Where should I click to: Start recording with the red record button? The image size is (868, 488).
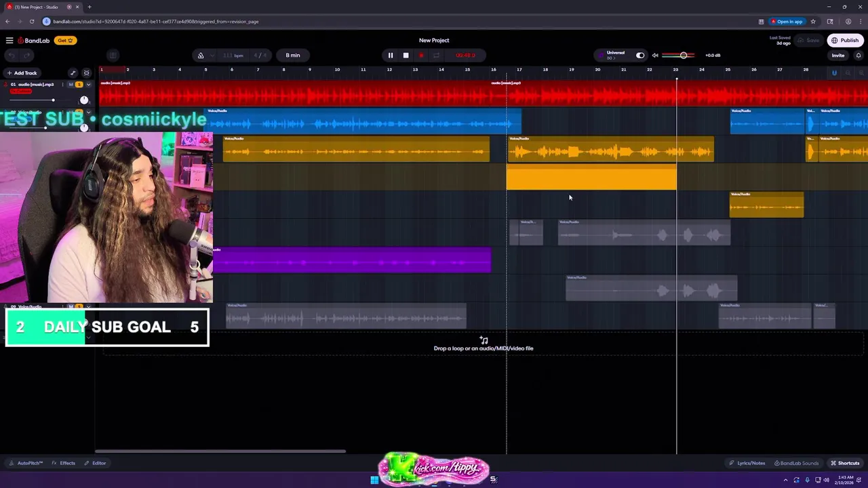point(421,56)
